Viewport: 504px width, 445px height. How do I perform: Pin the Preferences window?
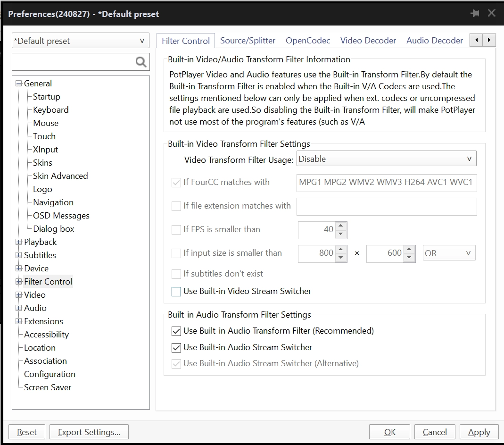(x=475, y=13)
